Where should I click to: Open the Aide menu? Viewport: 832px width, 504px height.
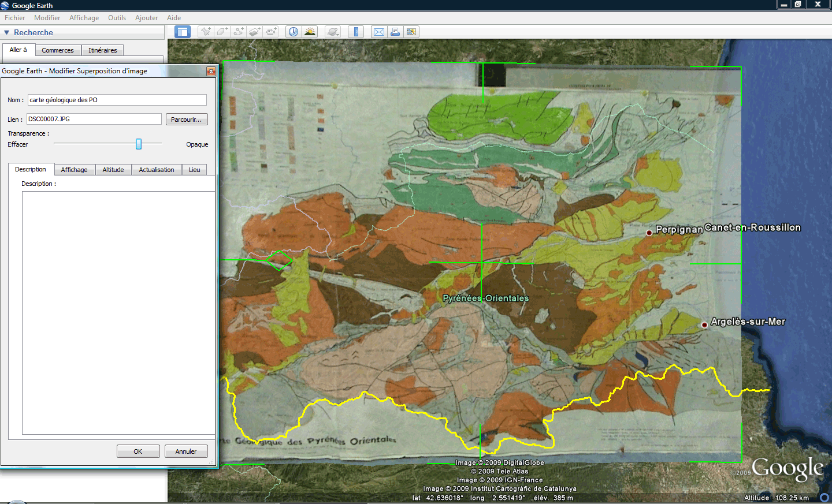click(x=174, y=18)
